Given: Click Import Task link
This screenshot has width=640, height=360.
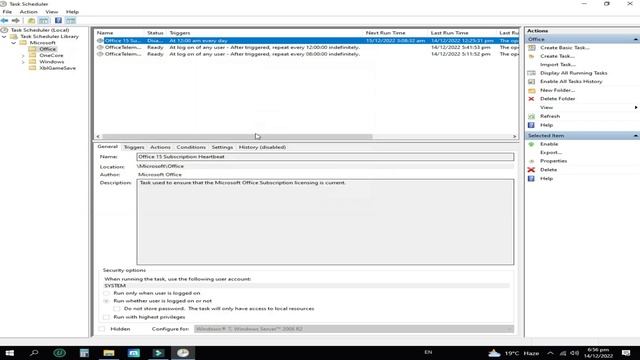Looking at the screenshot, I should click(x=558, y=64).
